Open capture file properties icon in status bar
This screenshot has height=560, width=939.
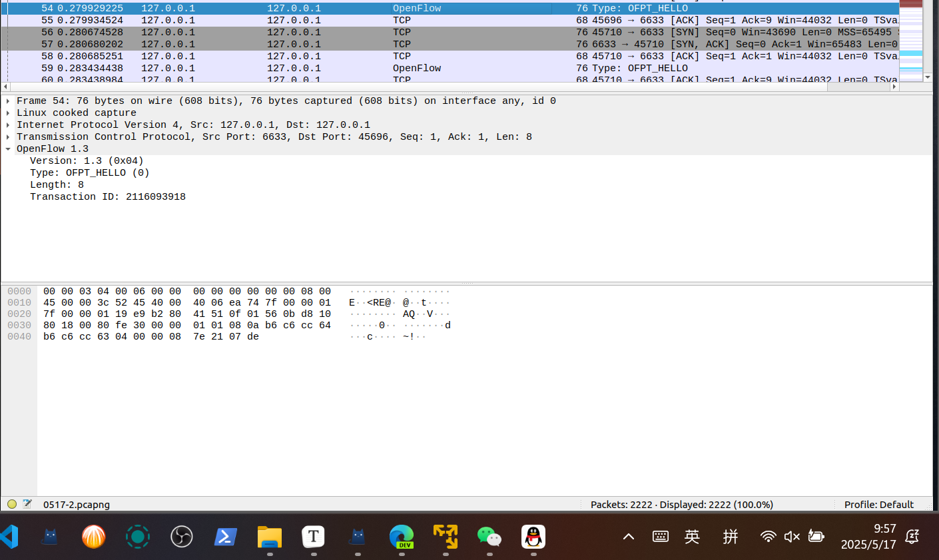coord(27,504)
